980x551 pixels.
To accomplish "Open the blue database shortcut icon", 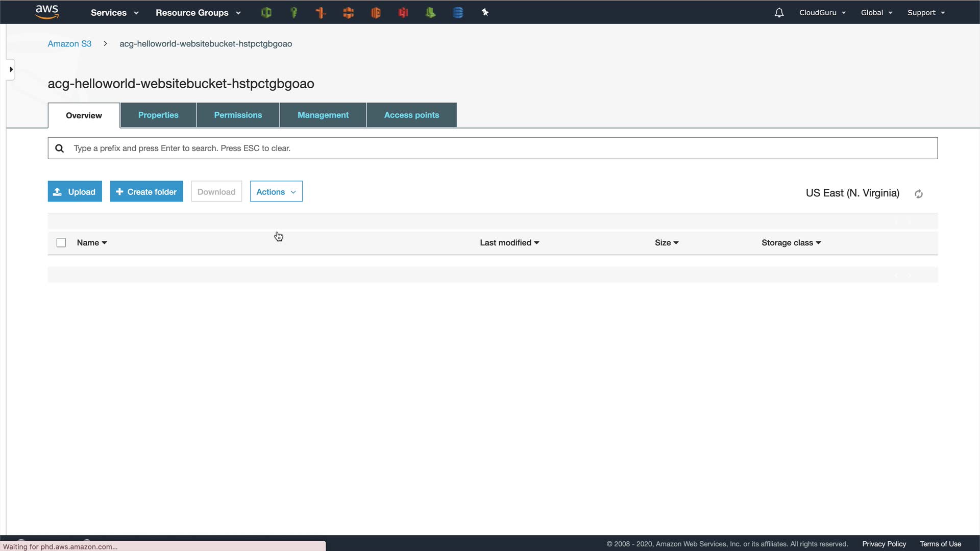I will (458, 13).
